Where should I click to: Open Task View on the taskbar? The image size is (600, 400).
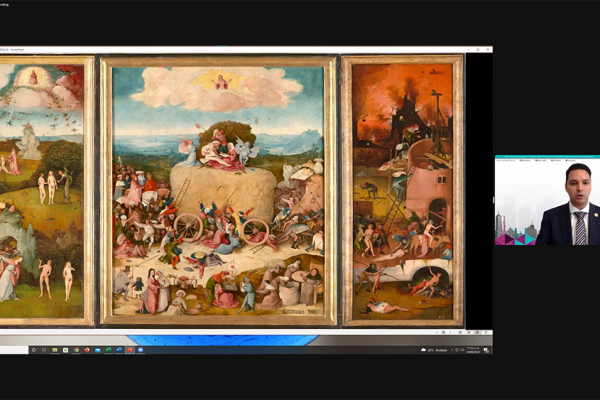(44, 350)
